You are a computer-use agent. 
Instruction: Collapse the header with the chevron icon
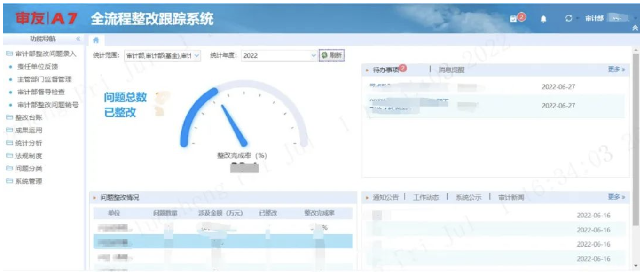coord(636,28)
